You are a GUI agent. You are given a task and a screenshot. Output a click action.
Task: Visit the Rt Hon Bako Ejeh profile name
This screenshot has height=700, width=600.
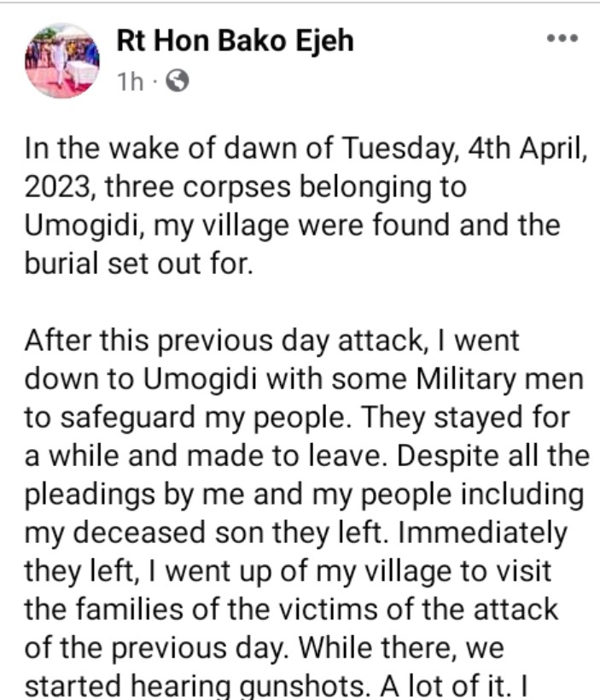click(235, 41)
